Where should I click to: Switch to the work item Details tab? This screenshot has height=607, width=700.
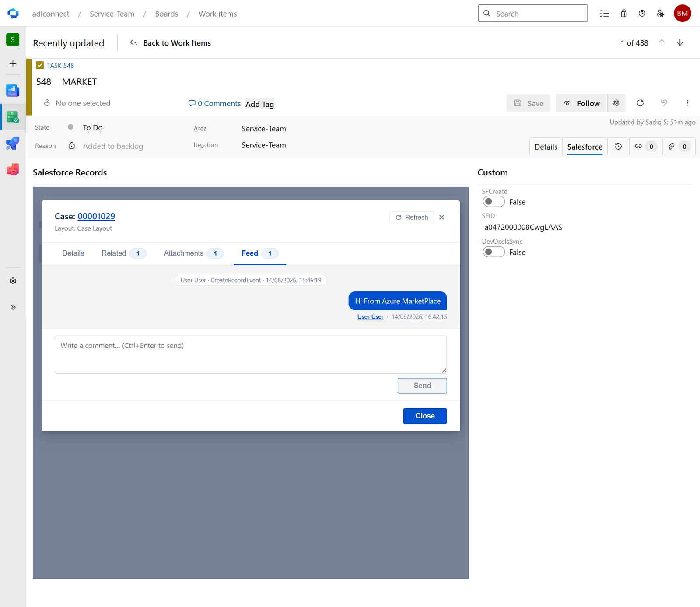(x=546, y=147)
